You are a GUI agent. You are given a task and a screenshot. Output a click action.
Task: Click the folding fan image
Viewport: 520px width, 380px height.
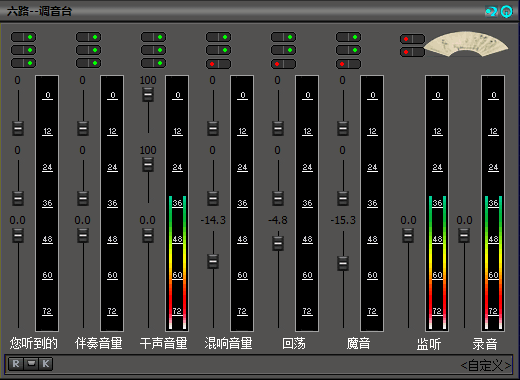(466, 44)
